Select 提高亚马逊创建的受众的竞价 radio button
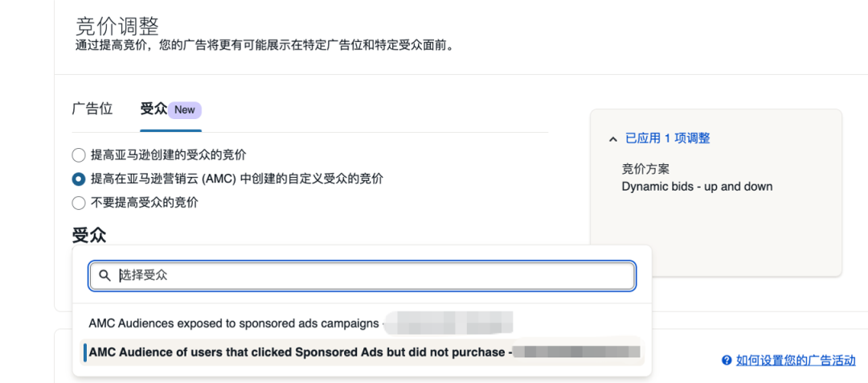The height and width of the screenshot is (383, 868). tap(79, 154)
